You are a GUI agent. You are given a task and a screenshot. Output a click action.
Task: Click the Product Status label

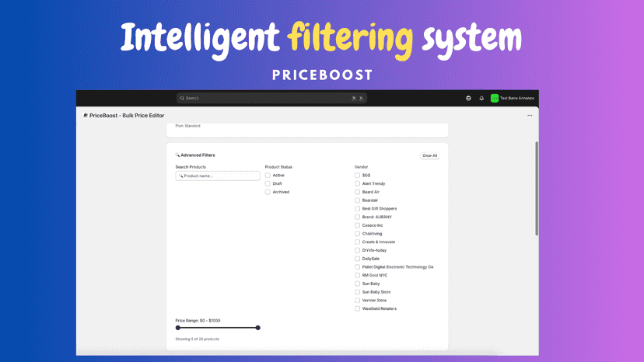(278, 167)
